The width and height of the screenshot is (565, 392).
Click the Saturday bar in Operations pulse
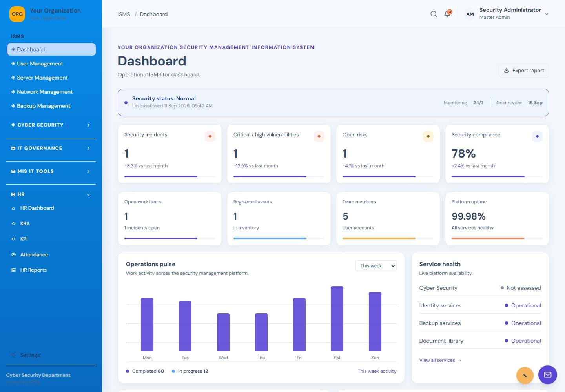coord(337,319)
